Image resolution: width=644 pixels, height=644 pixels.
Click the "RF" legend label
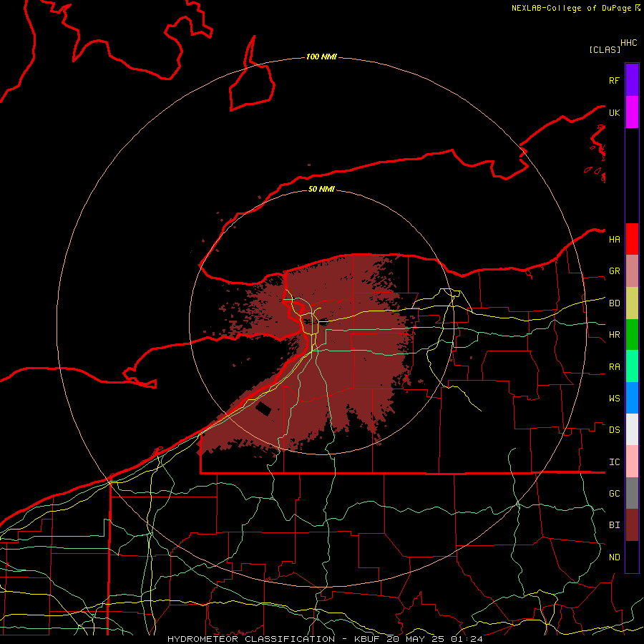(614, 80)
